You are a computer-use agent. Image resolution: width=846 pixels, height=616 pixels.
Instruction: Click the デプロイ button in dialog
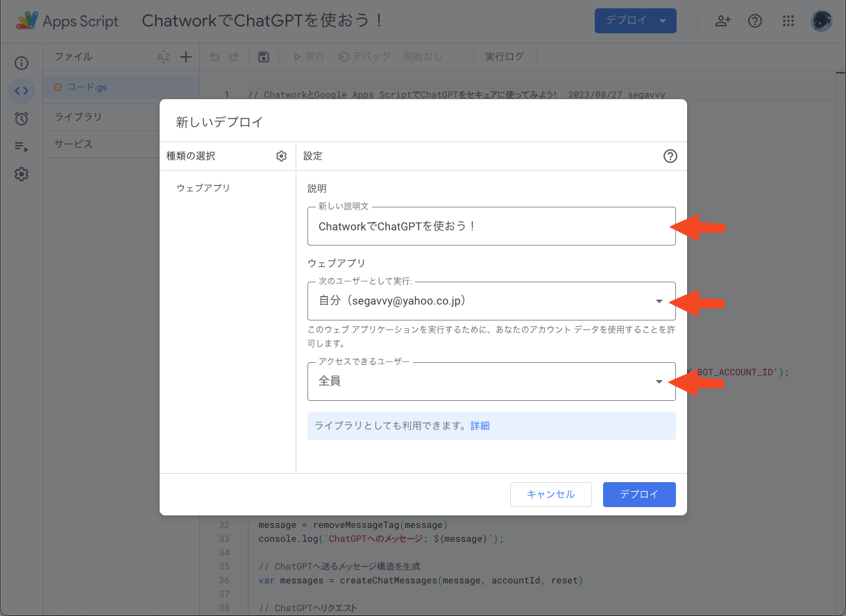pyautogui.click(x=639, y=495)
